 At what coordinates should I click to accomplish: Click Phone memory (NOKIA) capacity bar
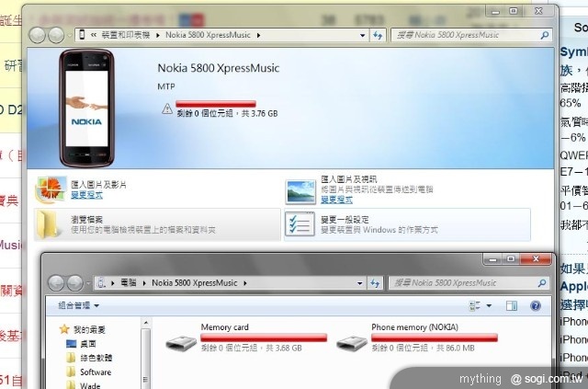(x=435, y=338)
